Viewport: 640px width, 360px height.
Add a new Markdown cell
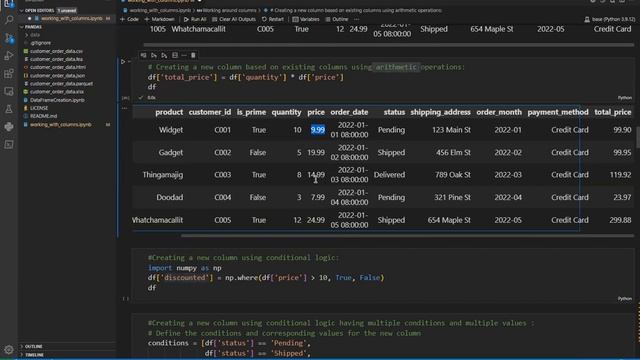(160, 19)
